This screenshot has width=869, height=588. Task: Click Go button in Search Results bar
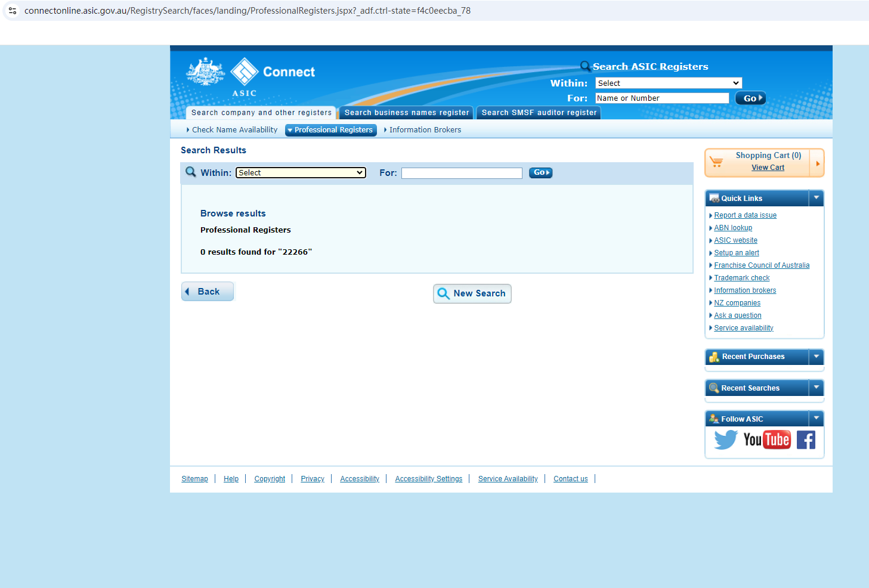click(x=541, y=173)
